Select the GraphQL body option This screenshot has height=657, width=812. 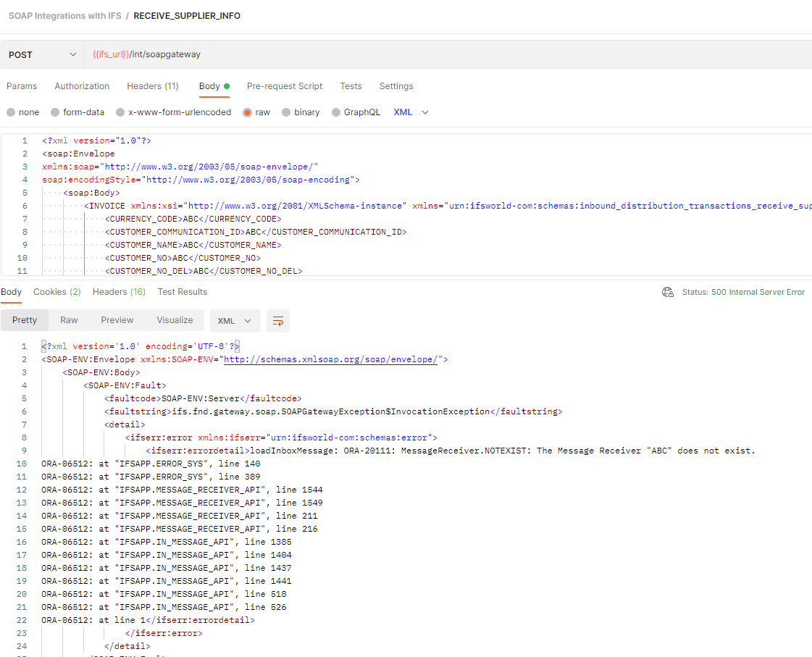336,112
